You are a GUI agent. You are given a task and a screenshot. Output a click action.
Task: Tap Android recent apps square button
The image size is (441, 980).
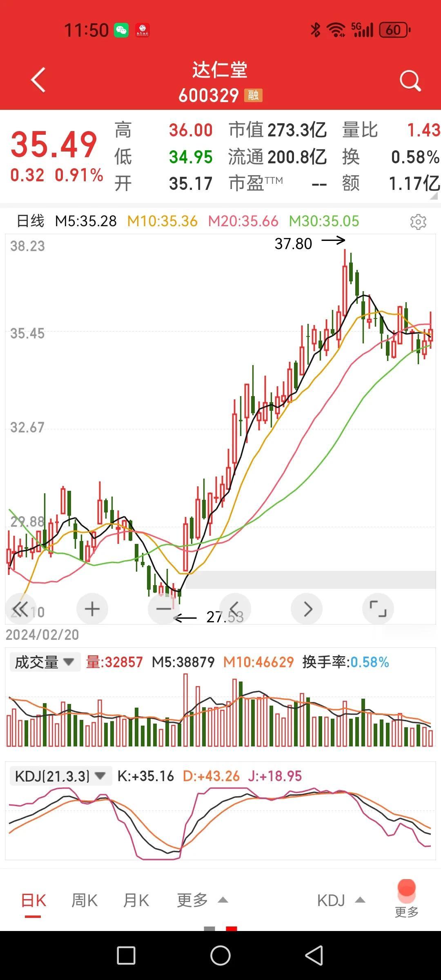tap(126, 955)
